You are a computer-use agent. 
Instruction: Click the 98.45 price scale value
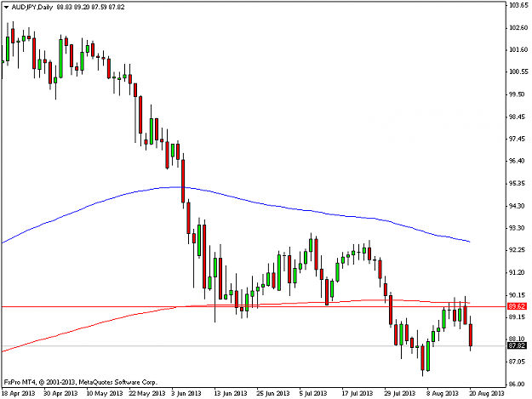(x=518, y=117)
